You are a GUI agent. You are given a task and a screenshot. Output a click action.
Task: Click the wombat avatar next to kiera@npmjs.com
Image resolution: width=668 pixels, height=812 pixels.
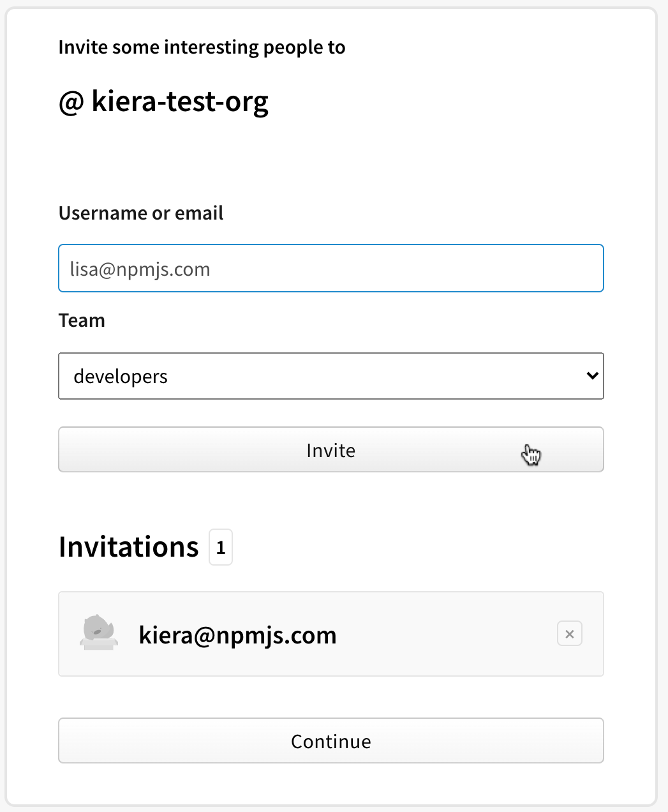click(99, 633)
